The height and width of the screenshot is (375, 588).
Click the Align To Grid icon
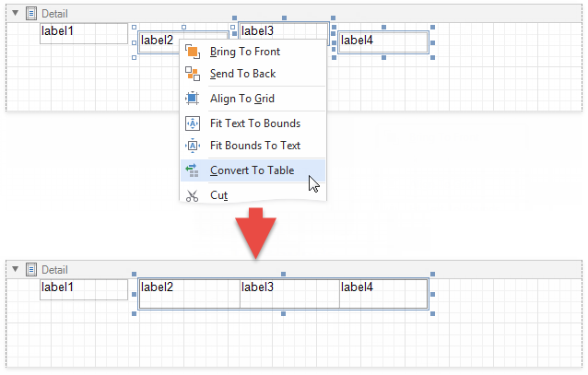193,99
